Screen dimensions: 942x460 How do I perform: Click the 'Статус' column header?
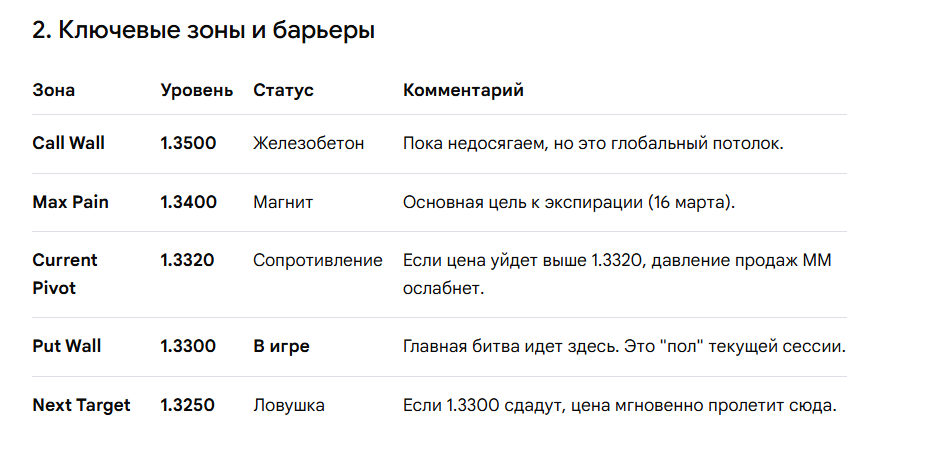(283, 90)
